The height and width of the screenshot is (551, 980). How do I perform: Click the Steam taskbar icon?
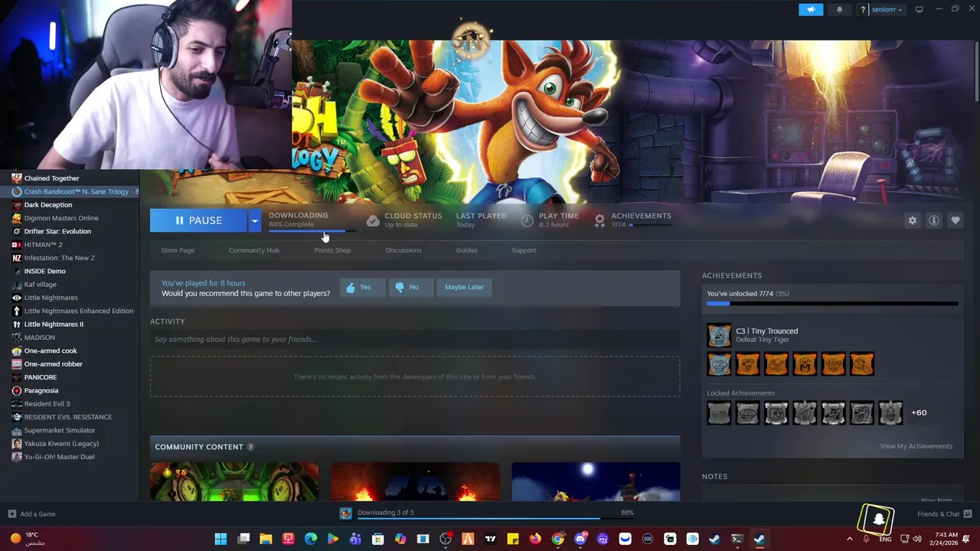[759, 540]
